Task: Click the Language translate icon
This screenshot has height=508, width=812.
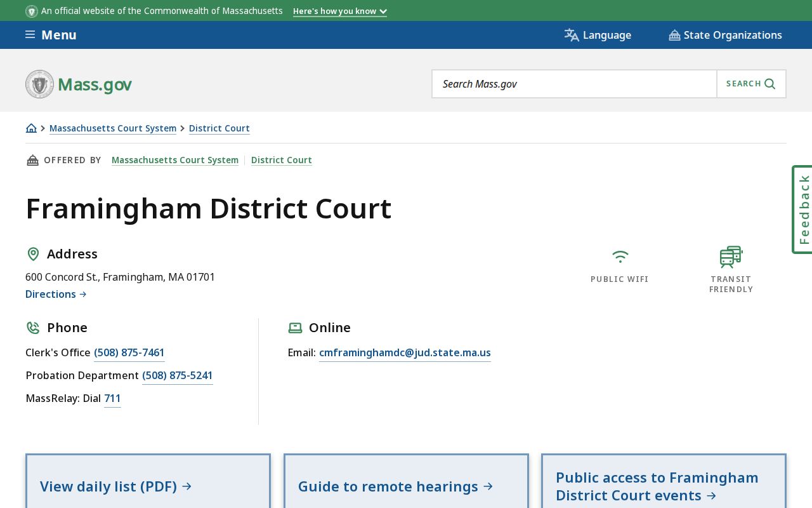Action: [x=572, y=35]
